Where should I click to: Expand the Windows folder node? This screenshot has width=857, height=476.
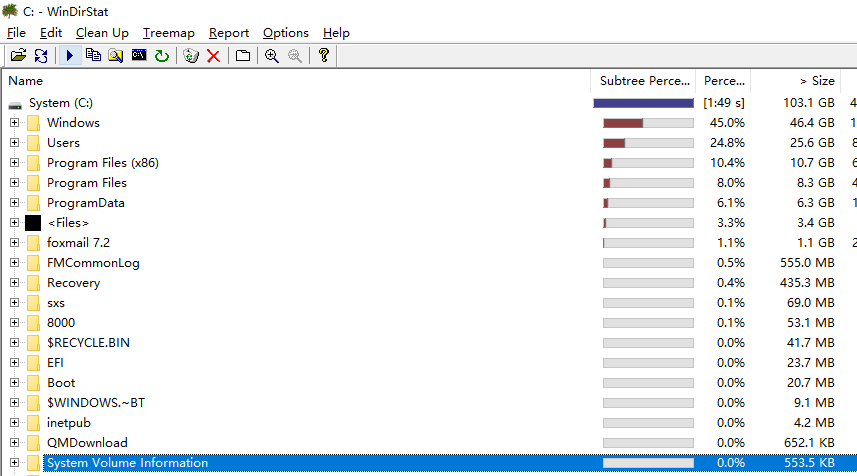[x=15, y=122]
